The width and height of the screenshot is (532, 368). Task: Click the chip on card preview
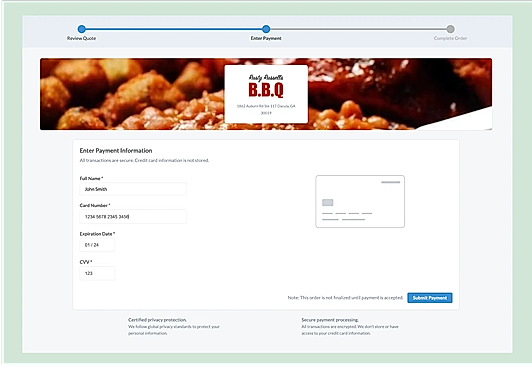[327, 202]
